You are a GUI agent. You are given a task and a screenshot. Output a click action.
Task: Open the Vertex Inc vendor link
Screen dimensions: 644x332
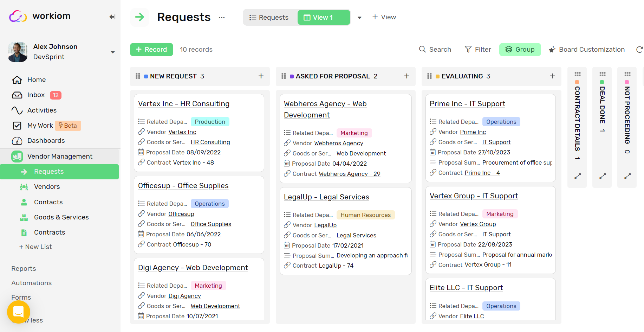coord(182,132)
